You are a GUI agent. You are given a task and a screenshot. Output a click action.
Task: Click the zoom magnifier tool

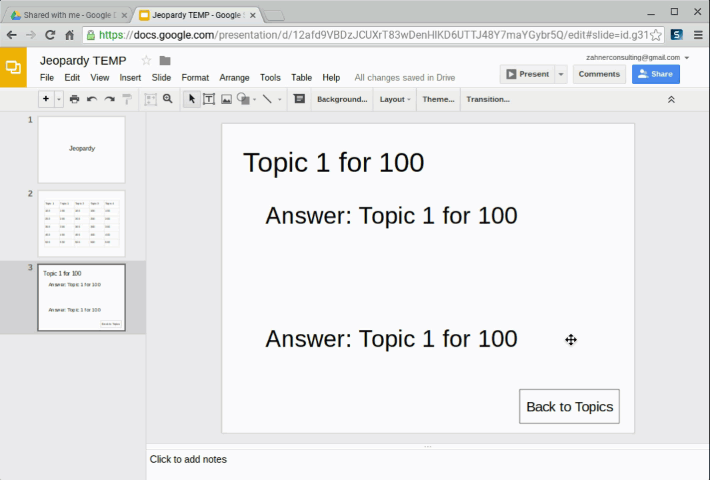[168, 99]
